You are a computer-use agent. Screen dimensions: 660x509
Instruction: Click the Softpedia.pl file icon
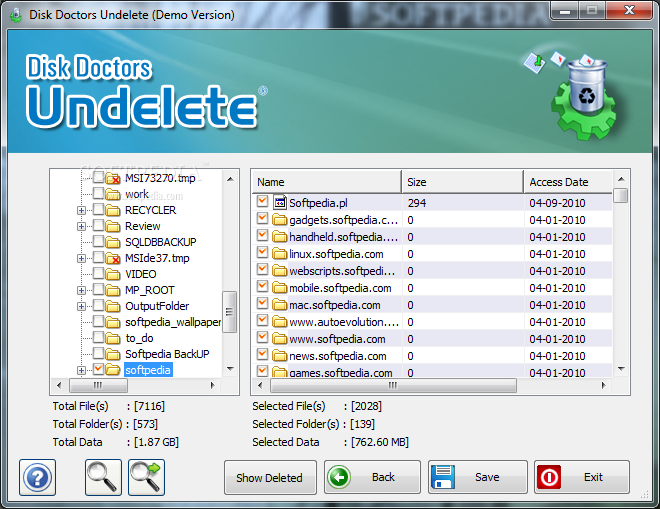click(x=279, y=203)
